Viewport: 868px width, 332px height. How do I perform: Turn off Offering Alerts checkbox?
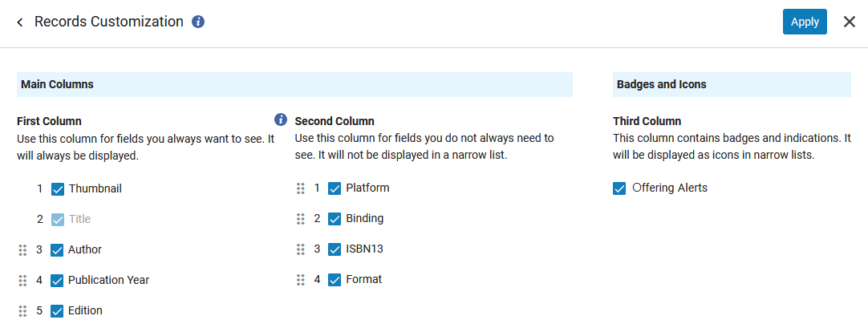[619, 188]
